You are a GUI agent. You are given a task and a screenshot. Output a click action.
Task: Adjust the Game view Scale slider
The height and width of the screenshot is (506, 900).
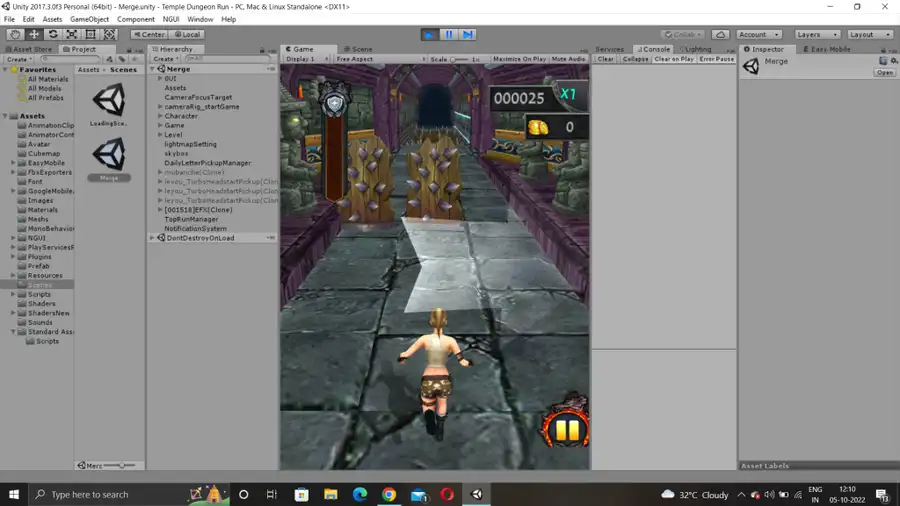coord(459,59)
